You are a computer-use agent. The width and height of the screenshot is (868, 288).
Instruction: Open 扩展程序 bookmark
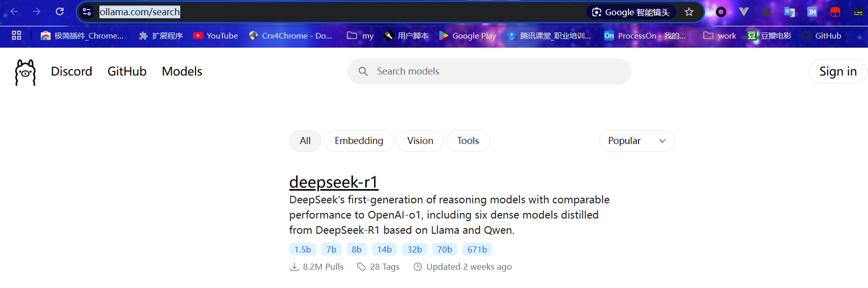[161, 35]
